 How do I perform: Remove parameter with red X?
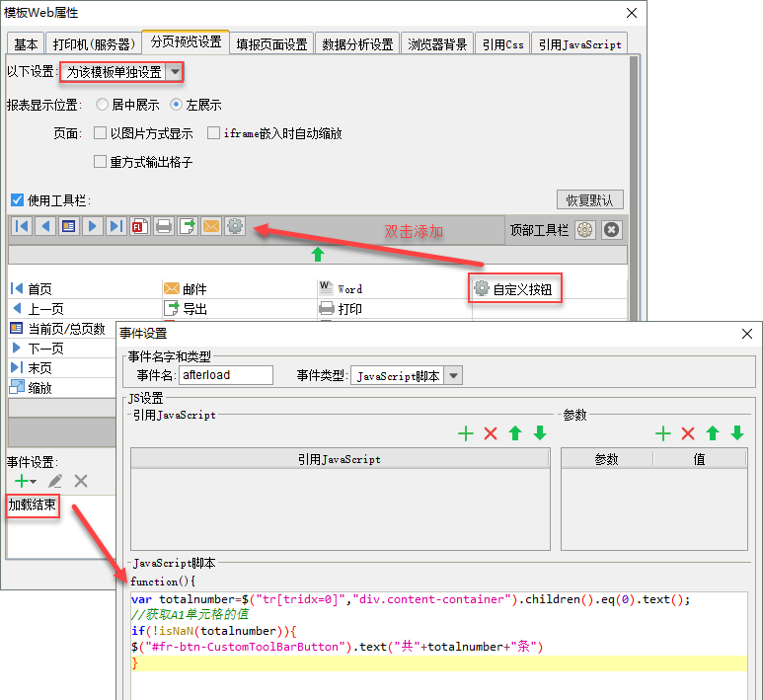tap(688, 433)
